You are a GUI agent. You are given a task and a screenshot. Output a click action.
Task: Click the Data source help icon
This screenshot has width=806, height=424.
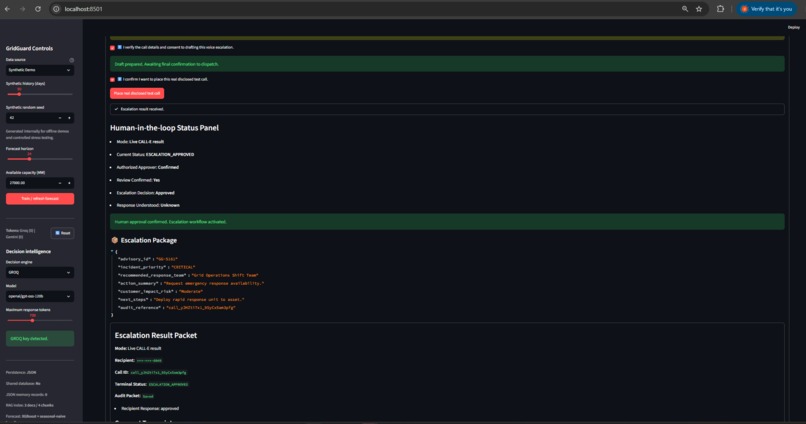click(x=71, y=60)
